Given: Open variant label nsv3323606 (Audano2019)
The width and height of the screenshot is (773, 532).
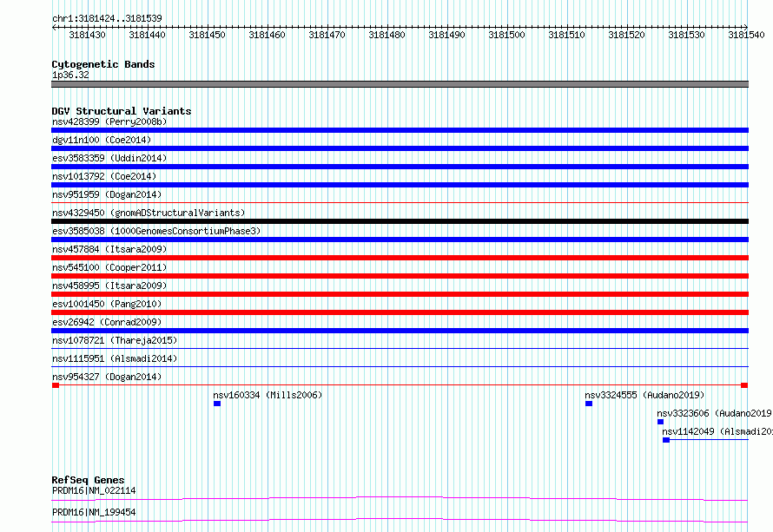Looking at the screenshot, I should coord(714,413).
